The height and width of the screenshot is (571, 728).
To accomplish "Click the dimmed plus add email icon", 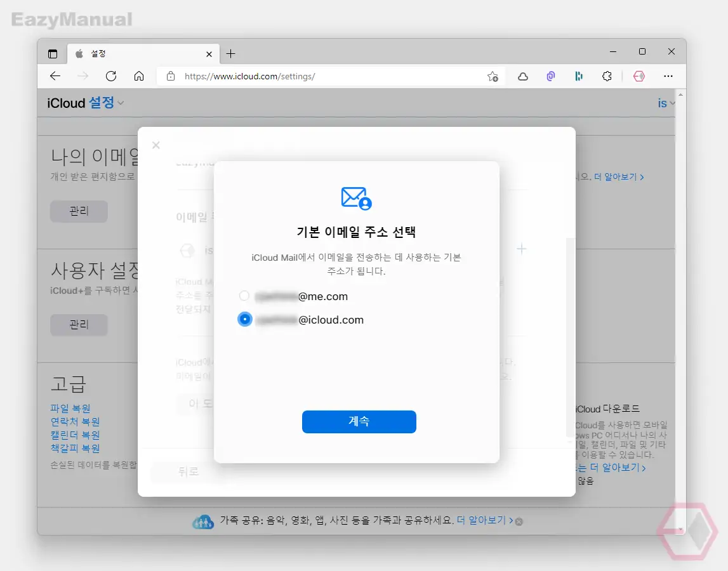I will [x=521, y=249].
